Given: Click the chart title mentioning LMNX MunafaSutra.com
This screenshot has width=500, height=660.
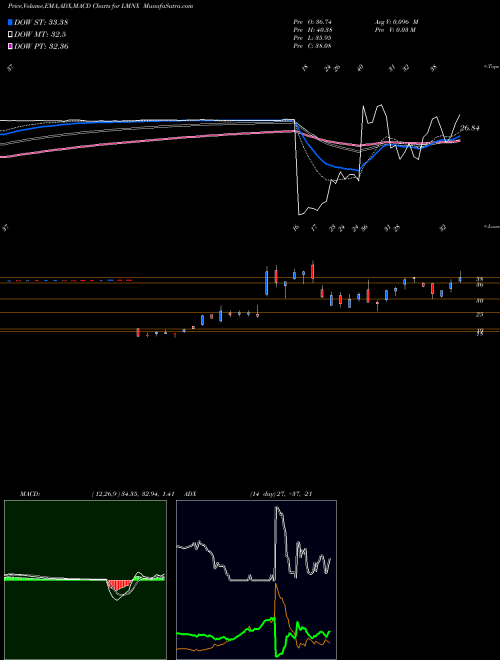Looking at the screenshot, I should [x=100, y=6].
